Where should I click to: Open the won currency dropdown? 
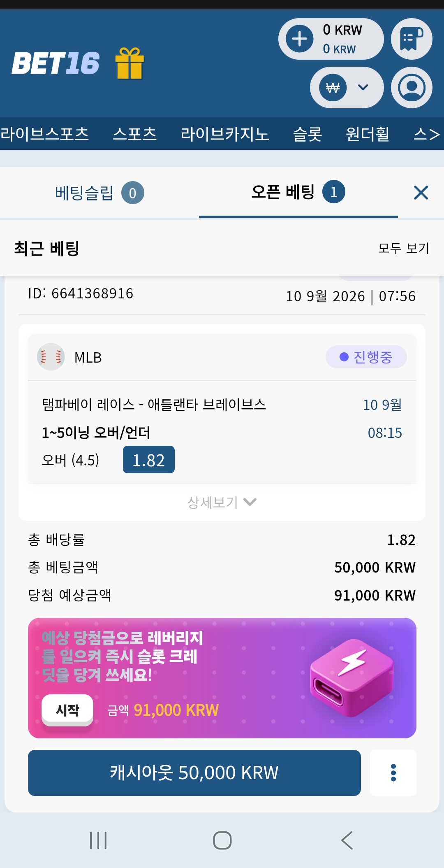(x=347, y=87)
